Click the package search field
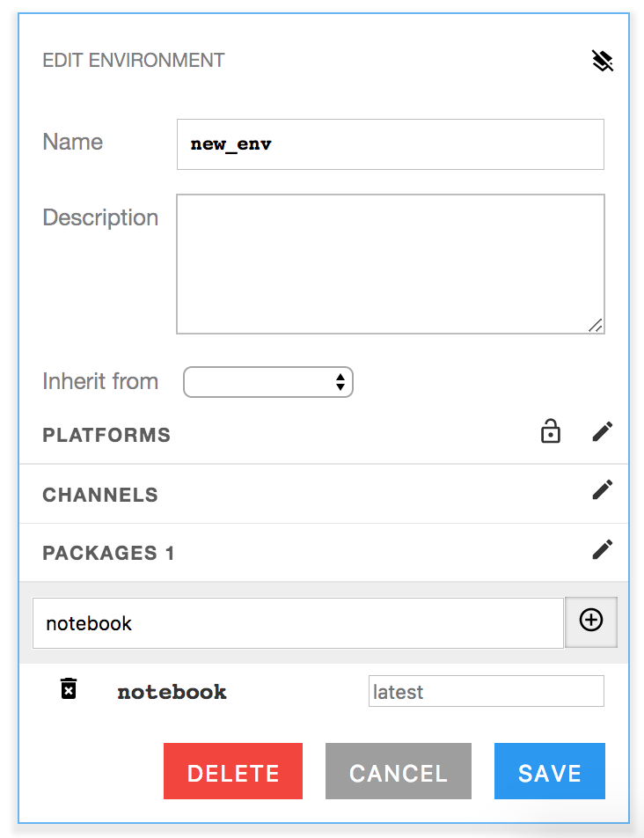 297,623
